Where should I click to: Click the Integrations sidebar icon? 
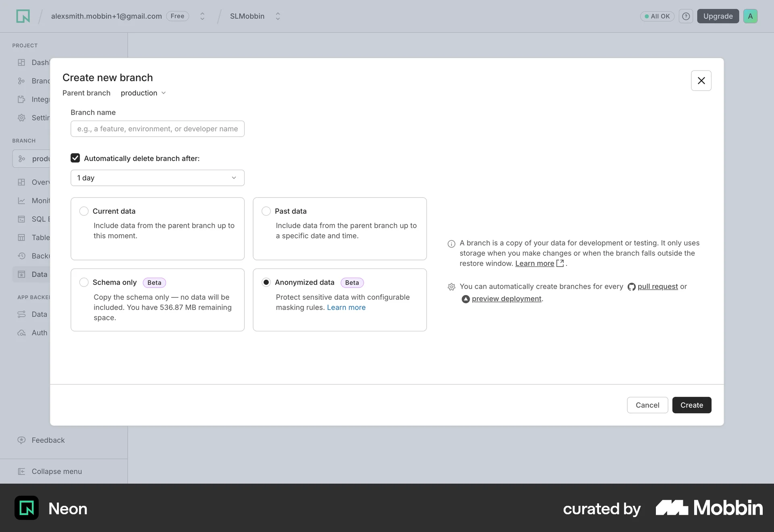[21, 100]
